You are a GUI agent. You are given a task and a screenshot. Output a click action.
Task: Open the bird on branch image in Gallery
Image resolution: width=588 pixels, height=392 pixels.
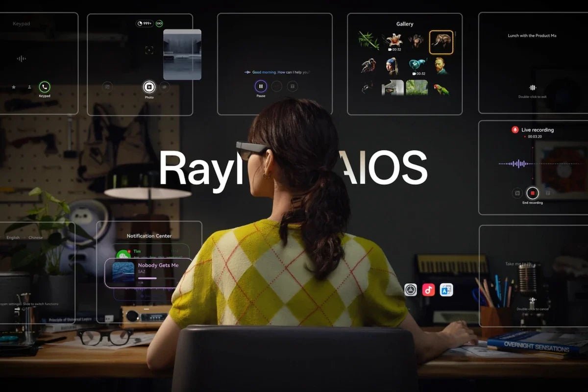[x=368, y=66]
